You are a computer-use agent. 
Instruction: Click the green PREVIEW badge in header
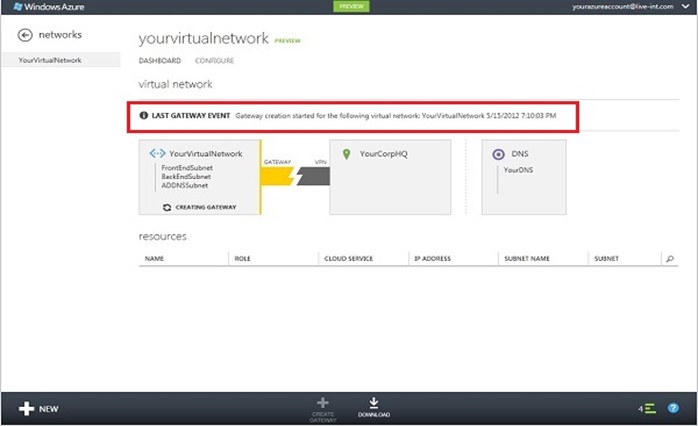[351, 7]
